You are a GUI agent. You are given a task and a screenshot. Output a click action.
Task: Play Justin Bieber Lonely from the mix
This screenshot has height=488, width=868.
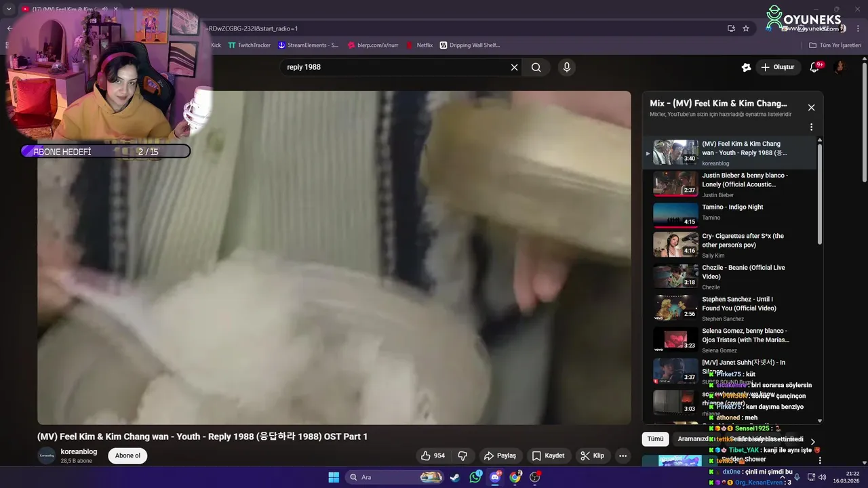pyautogui.click(x=730, y=184)
